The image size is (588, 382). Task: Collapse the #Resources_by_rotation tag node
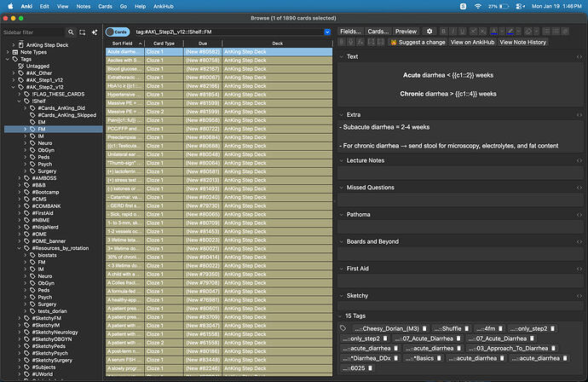click(x=19, y=248)
